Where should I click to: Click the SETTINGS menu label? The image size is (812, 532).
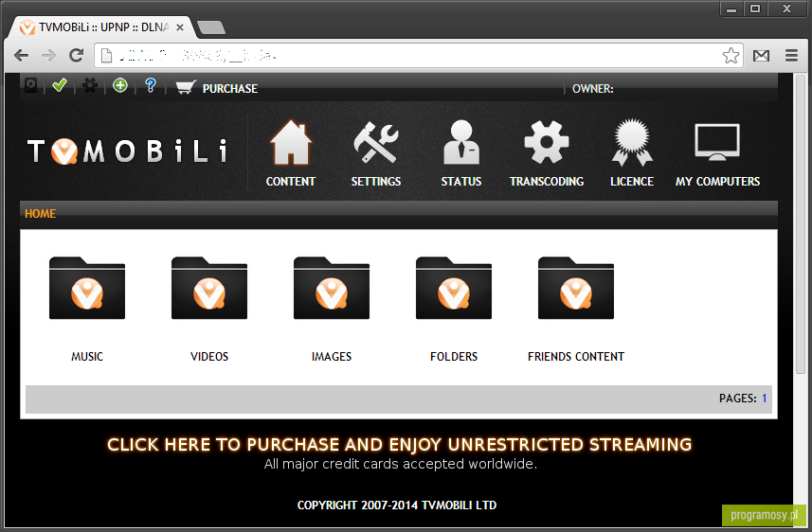[x=376, y=182]
